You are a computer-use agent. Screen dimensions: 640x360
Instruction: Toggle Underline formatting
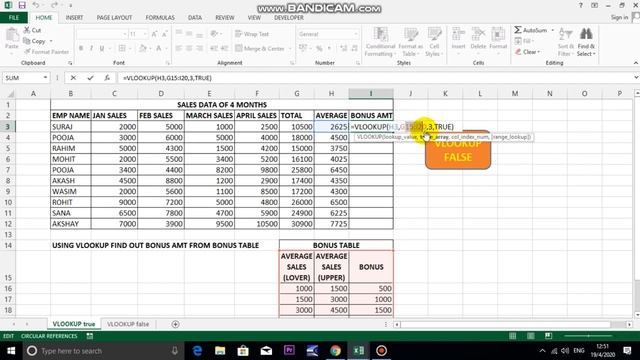coord(102,48)
